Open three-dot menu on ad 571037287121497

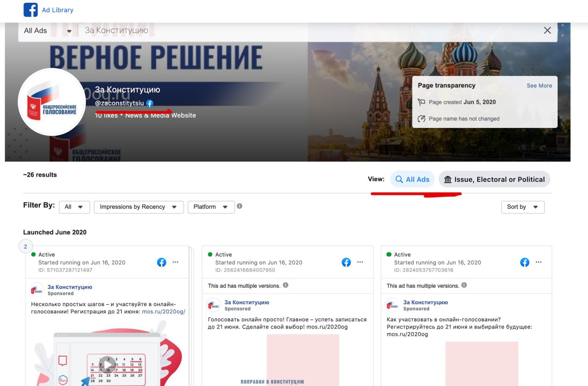coord(175,262)
